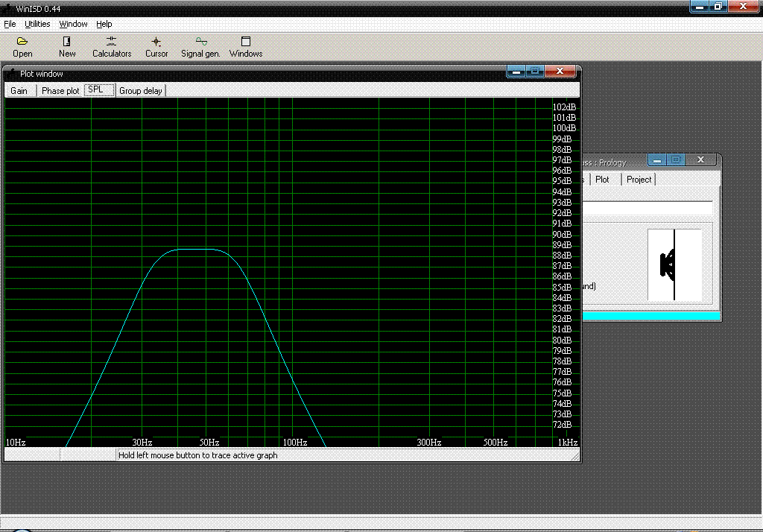763x532 pixels.
Task: Open the Plot tab in project window
Action: pyautogui.click(x=602, y=180)
